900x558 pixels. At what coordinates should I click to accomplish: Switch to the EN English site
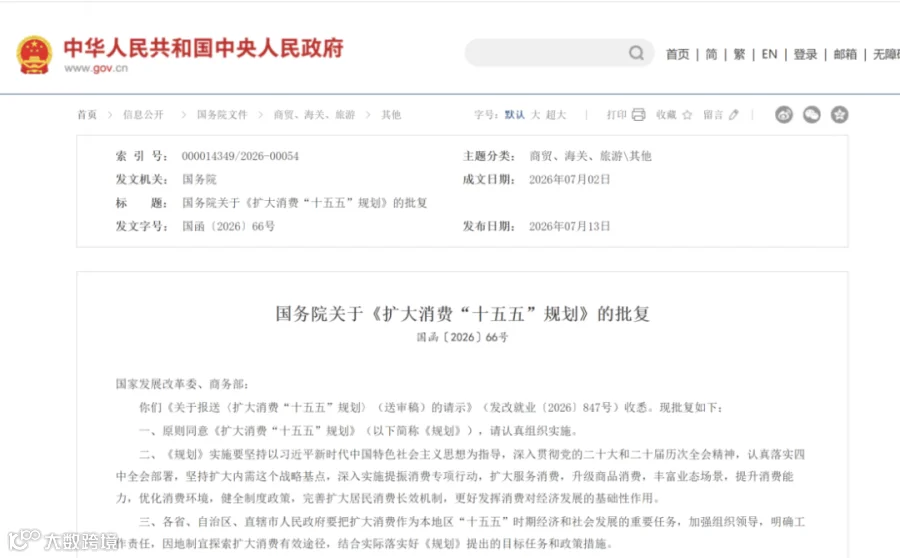pyautogui.click(x=769, y=54)
